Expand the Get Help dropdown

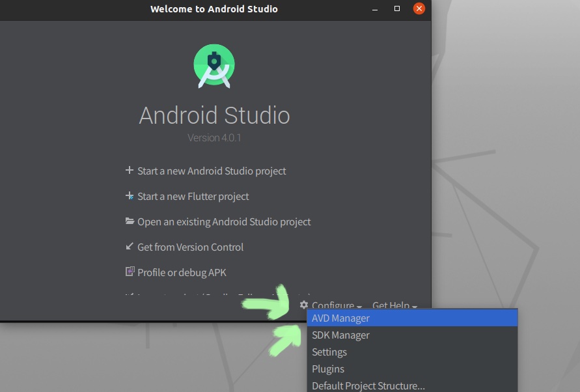click(394, 305)
